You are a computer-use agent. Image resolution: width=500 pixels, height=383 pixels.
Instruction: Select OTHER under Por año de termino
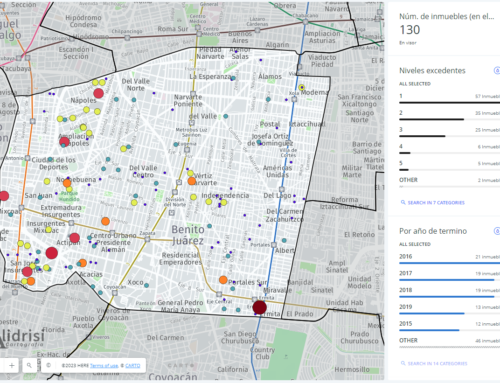(x=450, y=343)
